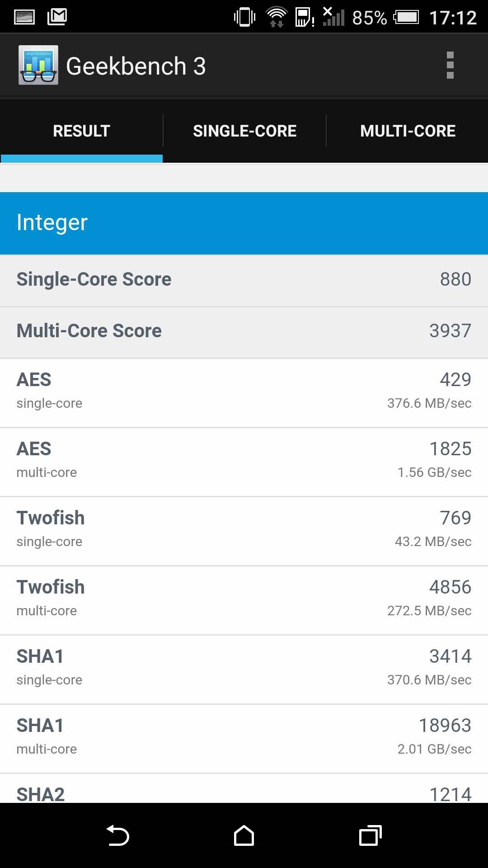Open the recent apps overview
Screen dimensions: 488x868
(x=370, y=835)
